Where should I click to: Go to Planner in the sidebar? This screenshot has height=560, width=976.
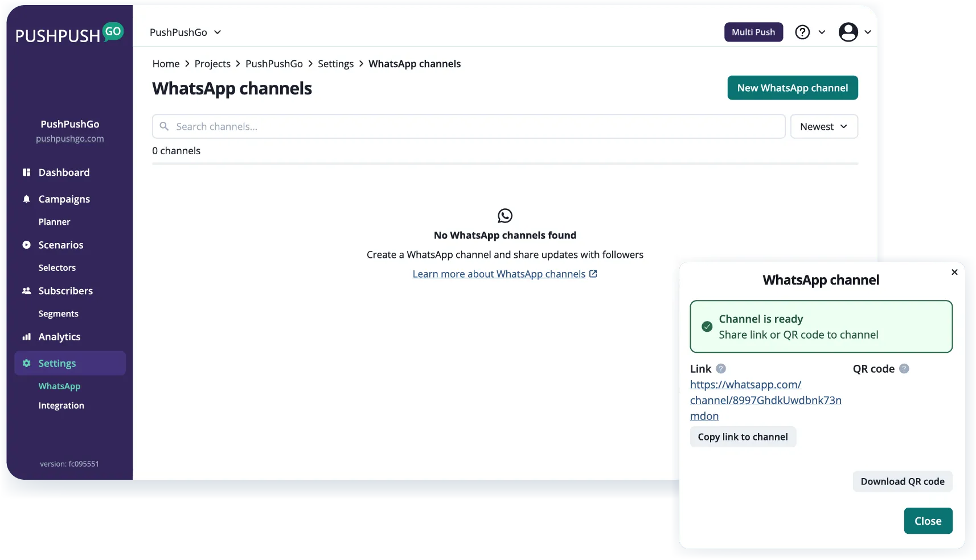pyautogui.click(x=55, y=222)
